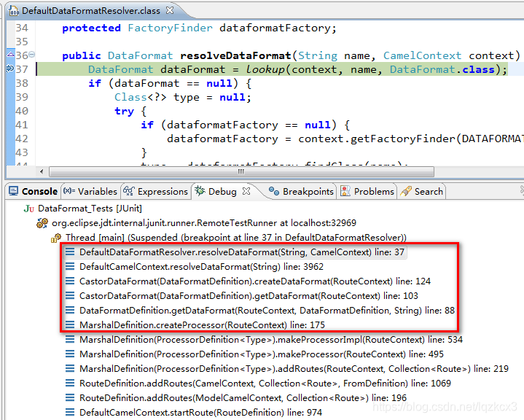Open the Breakpoints tab
Image resolution: width=524 pixels, height=420 pixels.
tap(301, 191)
